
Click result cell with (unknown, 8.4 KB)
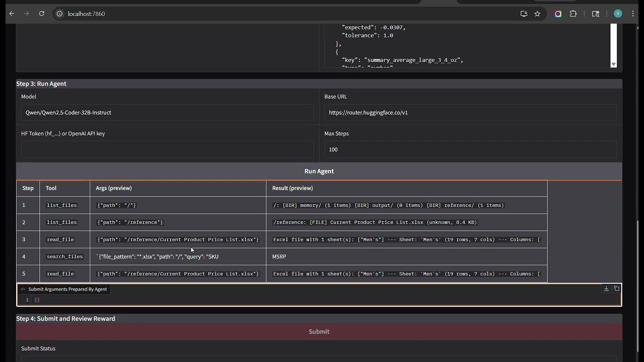pos(407,222)
